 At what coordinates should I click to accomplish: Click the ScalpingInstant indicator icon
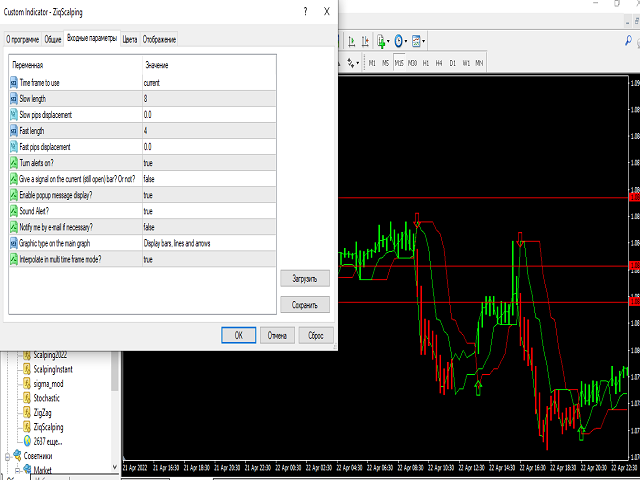[x=27, y=369]
